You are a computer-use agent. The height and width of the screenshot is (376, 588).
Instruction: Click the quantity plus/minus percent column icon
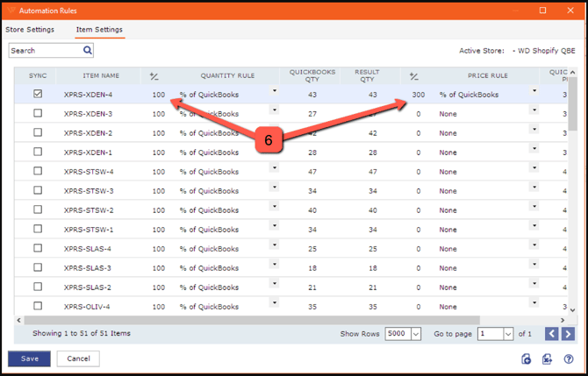click(154, 76)
